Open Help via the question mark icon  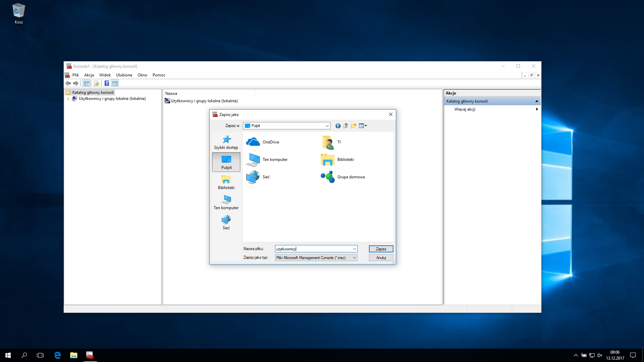tap(107, 83)
